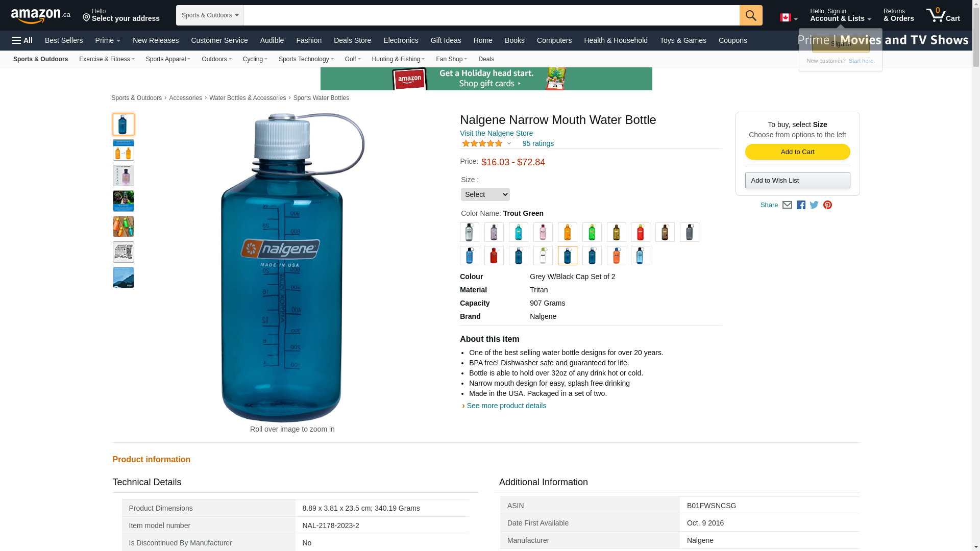Open the All hamburger menu

tap(22, 40)
